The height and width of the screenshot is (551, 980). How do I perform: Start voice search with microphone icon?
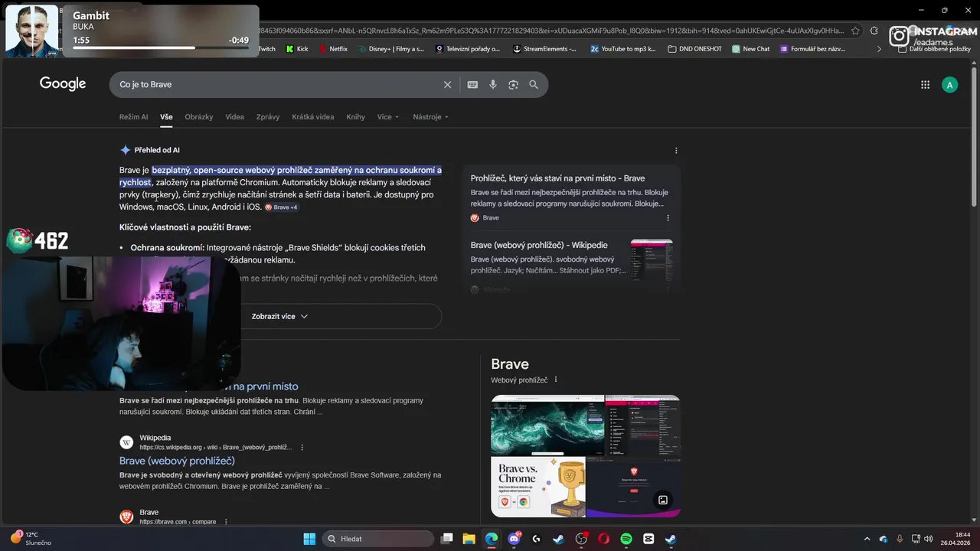click(493, 85)
